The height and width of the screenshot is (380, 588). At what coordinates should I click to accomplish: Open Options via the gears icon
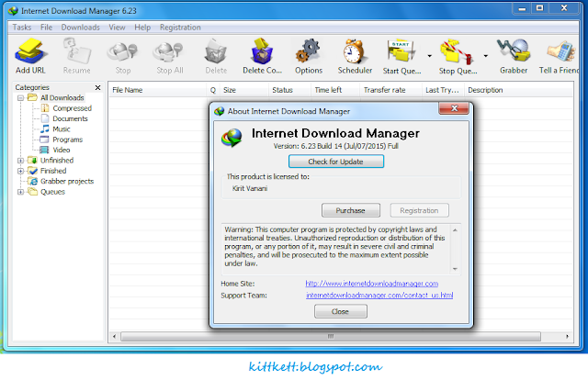tap(309, 51)
